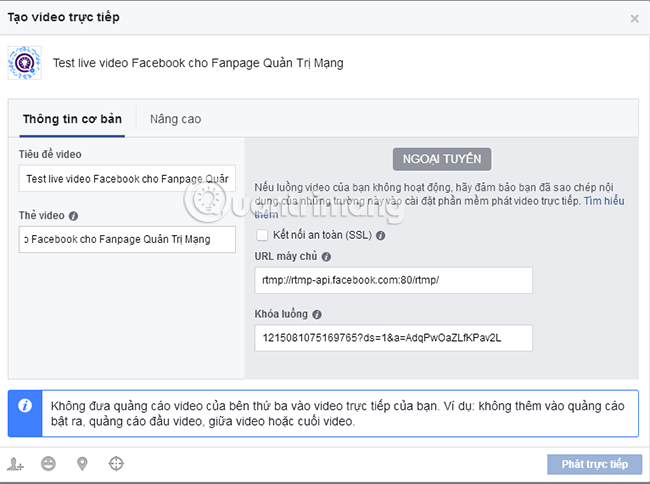
Task: Click the Khóa luồng stream key field
Action: (393, 338)
